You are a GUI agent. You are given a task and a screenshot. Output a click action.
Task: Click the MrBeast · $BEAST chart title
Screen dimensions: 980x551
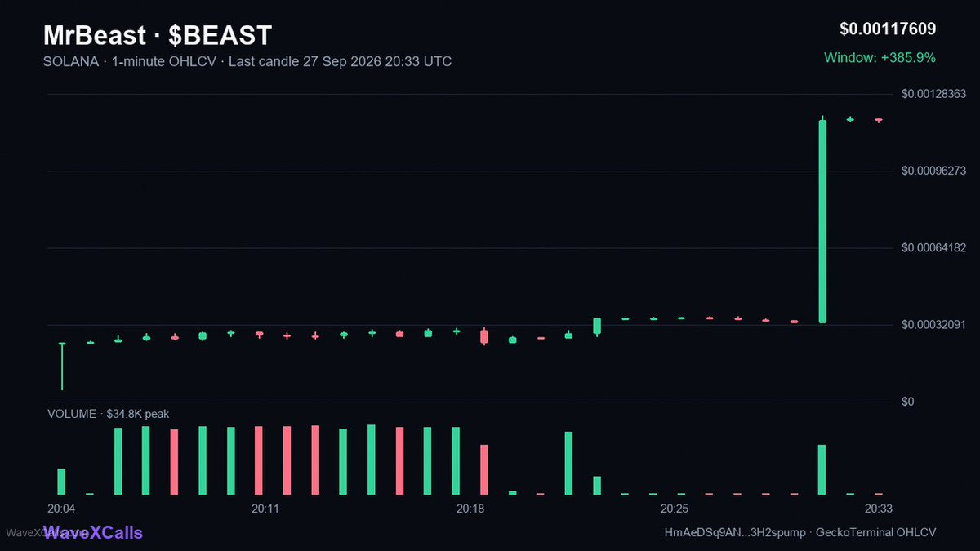click(158, 35)
